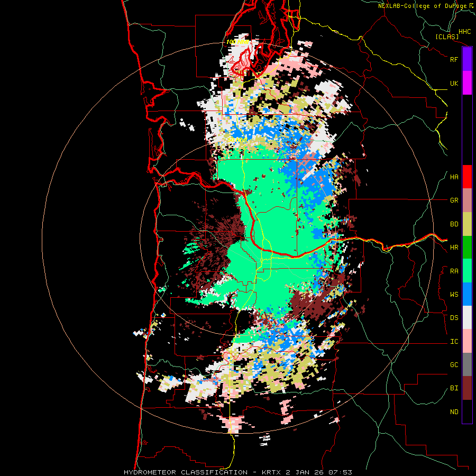
Task: Click the gray GC legend swatch
Action: click(x=467, y=364)
